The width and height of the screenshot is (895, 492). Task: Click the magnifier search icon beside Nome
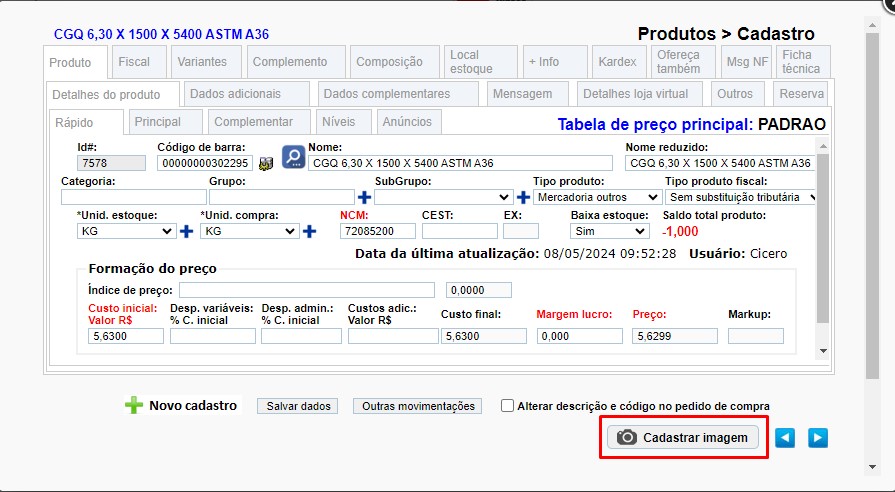pyautogui.click(x=293, y=157)
